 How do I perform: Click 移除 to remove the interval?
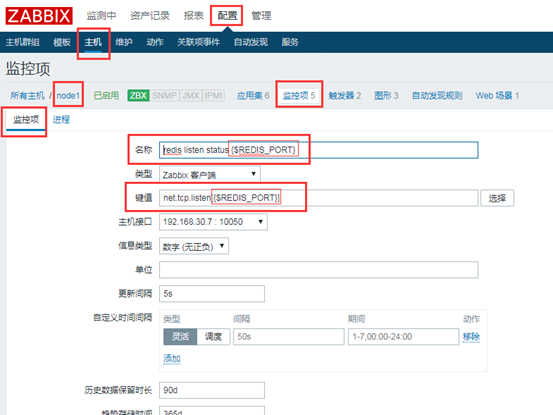click(x=472, y=337)
